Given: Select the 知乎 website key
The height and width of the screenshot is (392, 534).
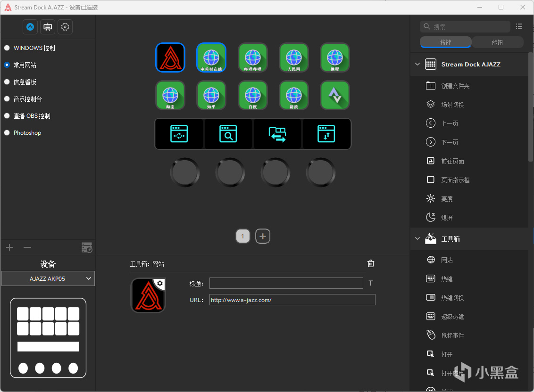Looking at the screenshot, I should (211, 95).
